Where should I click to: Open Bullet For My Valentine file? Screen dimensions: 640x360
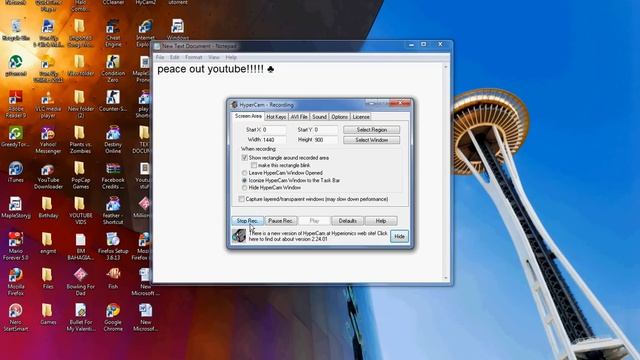(80, 317)
